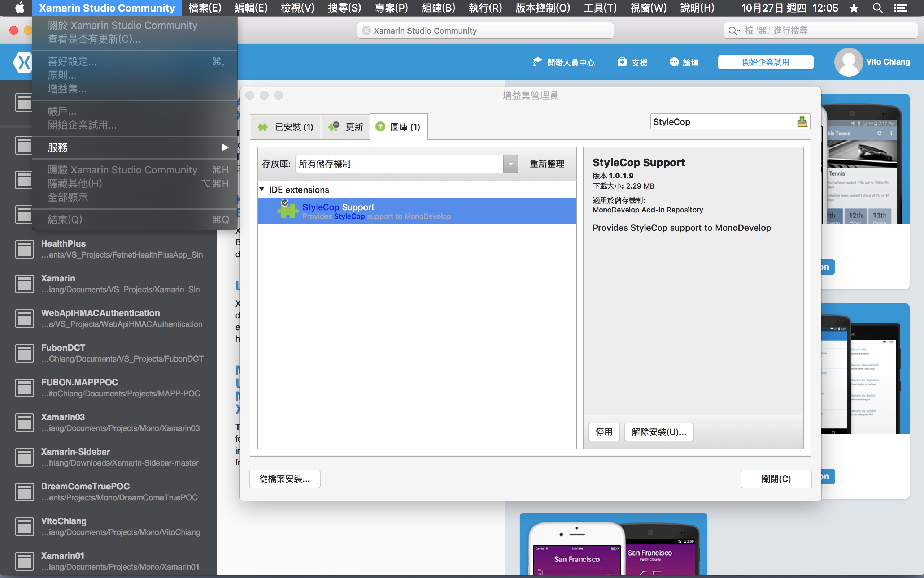Click the 論壇 forums link text
Image resolution: width=924 pixels, height=578 pixels.
click(x=691, y=62)
